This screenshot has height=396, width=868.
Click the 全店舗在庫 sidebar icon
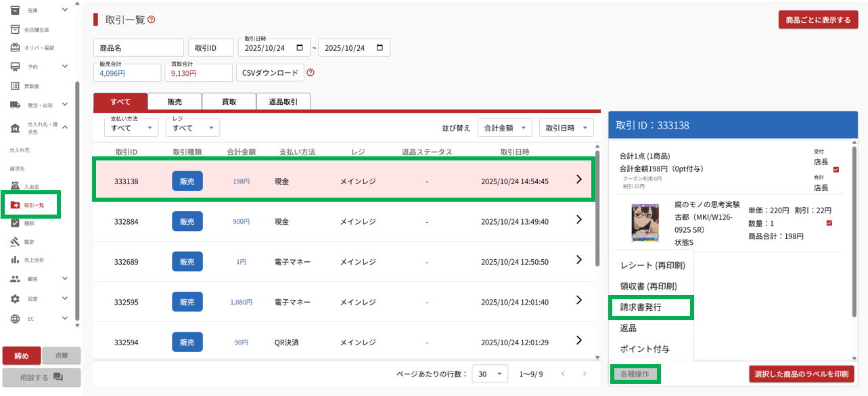point(15,30)
